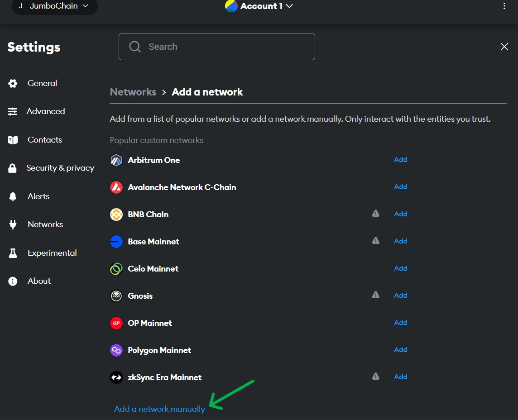Click the Networks plug icon

tap(13, 224)
